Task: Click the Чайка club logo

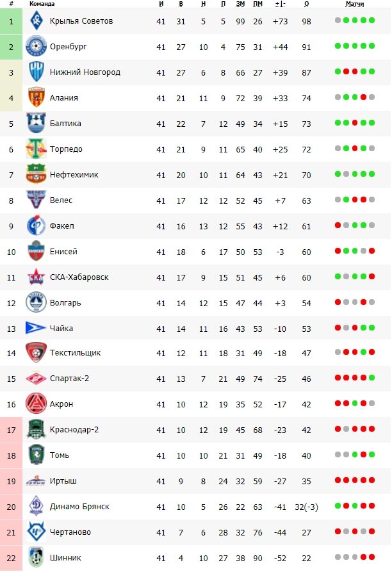Action: 36,328
